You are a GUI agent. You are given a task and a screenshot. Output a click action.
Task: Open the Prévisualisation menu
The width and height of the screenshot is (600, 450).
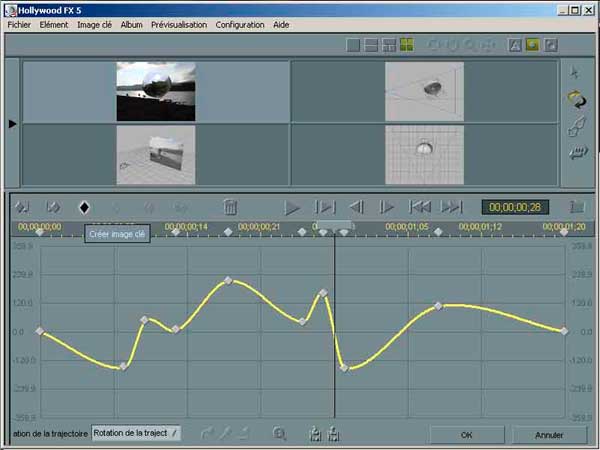[x=179, y=25]
